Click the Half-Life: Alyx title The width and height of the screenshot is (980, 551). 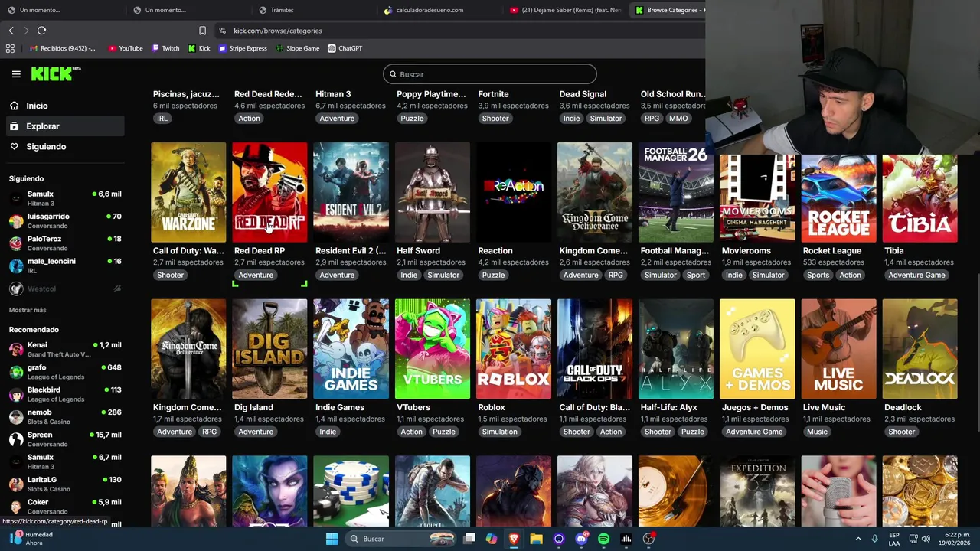(x=668, y=407)
